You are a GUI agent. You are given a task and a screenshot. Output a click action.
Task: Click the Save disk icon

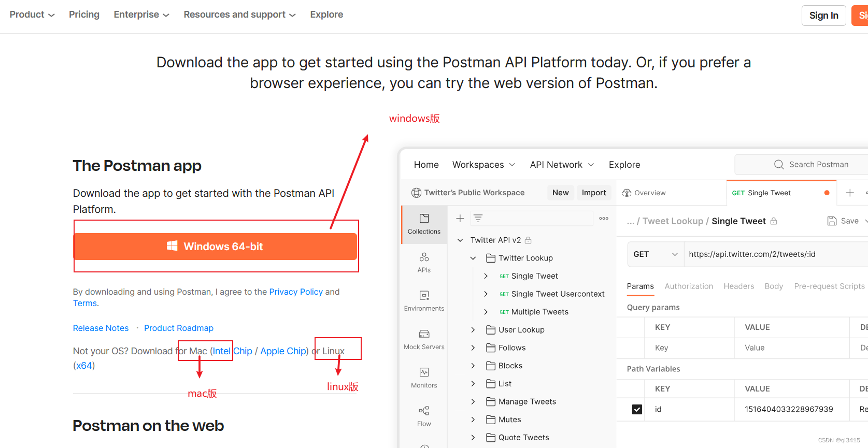(832, 221)
